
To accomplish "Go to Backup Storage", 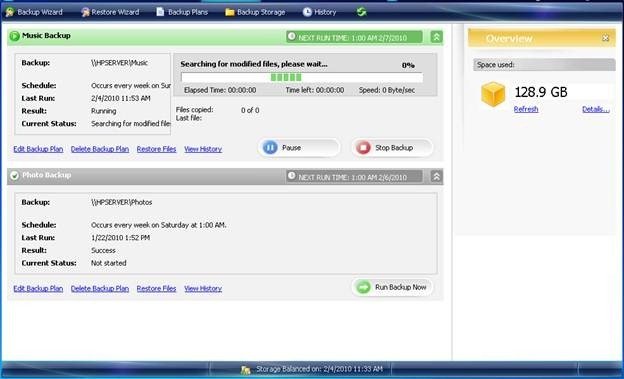I will [x=255, y=12].
